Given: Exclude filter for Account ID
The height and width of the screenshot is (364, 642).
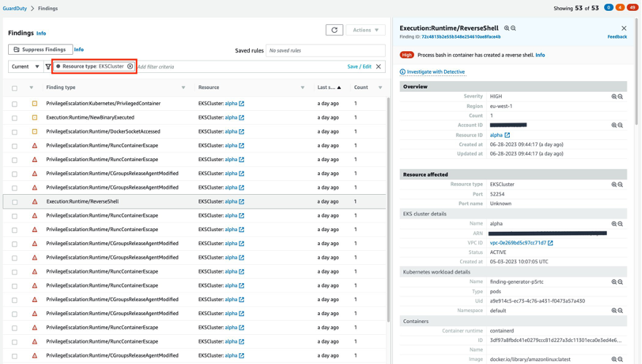Looking at the screenshot, I should click(x=620, y=125).
